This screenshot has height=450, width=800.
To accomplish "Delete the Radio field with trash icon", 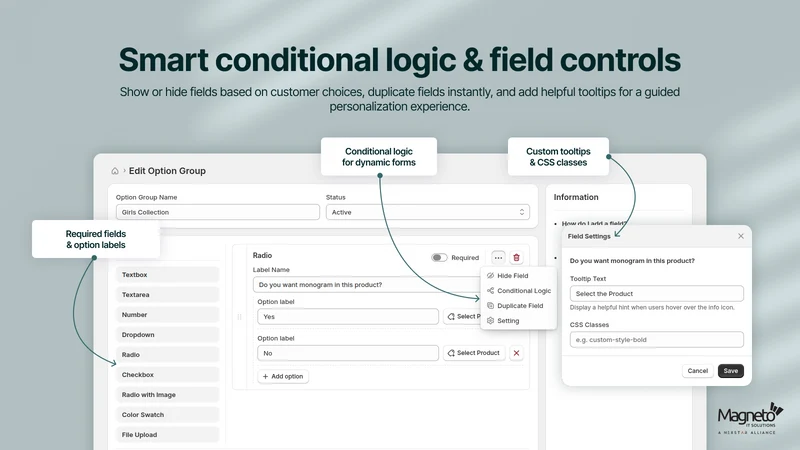I will [516, 258].
